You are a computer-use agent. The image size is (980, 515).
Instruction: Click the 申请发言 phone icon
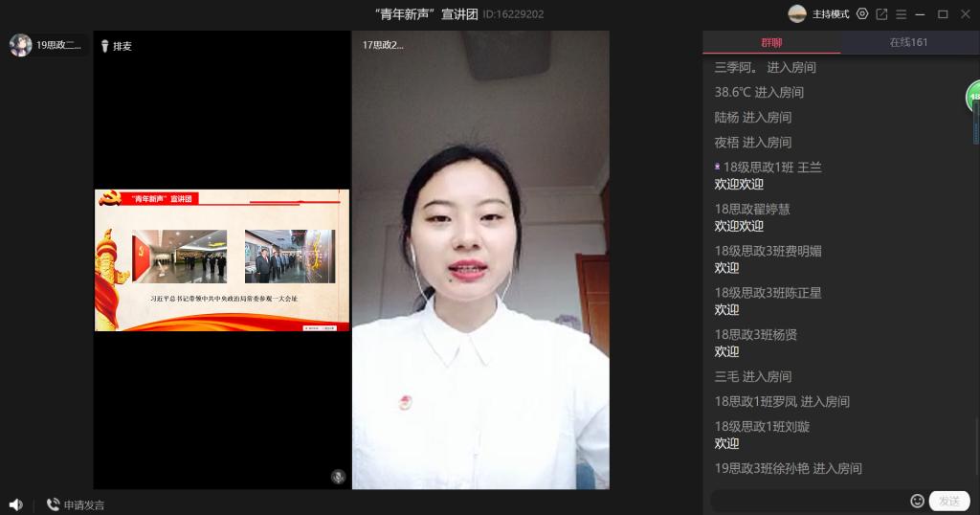53,504
